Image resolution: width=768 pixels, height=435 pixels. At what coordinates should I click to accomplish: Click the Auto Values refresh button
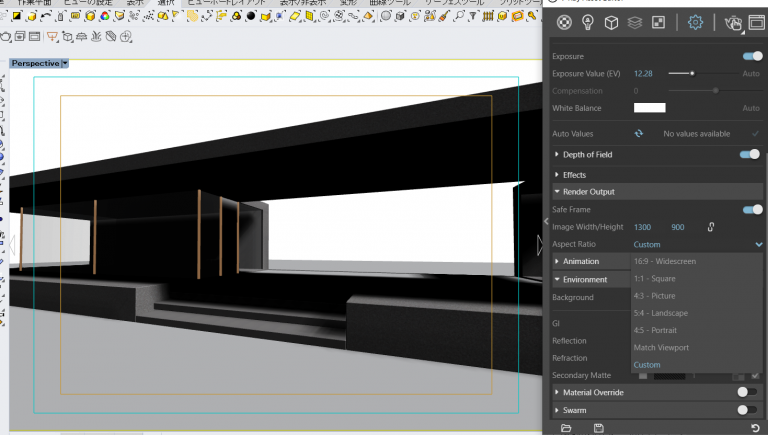pyautogui.click(x=637, y=134)
